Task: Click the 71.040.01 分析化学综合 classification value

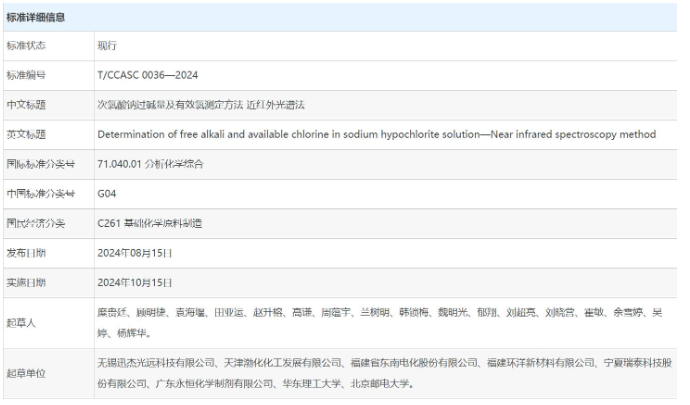Action: 150,163
